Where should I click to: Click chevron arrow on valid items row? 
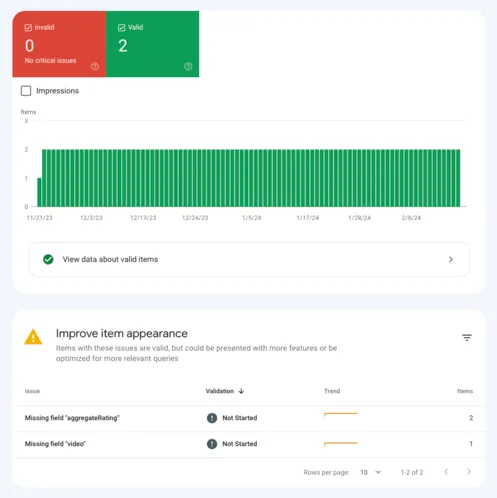pyautogui.click(x=451, y=259)
